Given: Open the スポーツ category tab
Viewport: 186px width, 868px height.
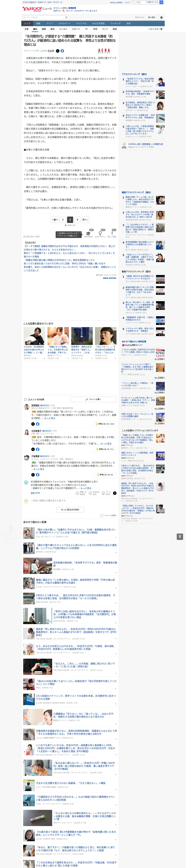Looking at the screenshot, I should pos(76,29).
